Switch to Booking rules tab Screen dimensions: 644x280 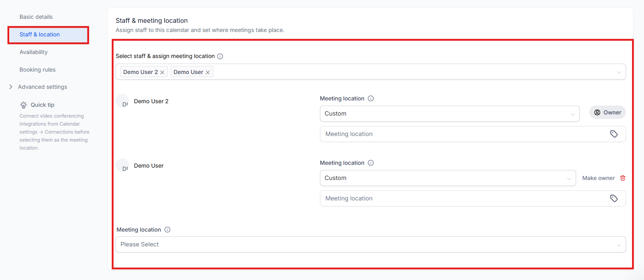tap(38, 70)
